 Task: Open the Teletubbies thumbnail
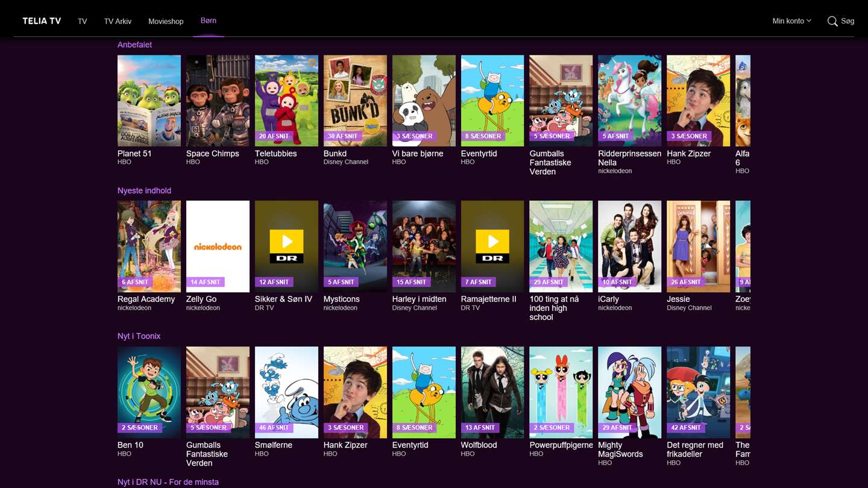click(286, 101)
